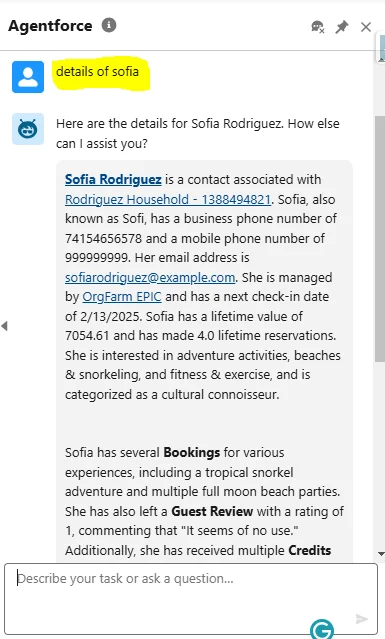Click the chat scrollbar thumb
The height and width of the screenshot is (639, 385).
coord(380,238)
